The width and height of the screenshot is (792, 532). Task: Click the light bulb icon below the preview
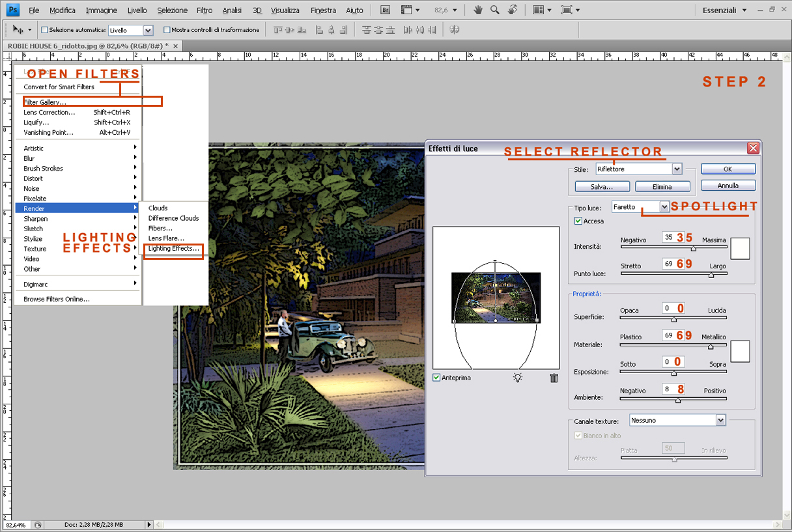[518, 378]
